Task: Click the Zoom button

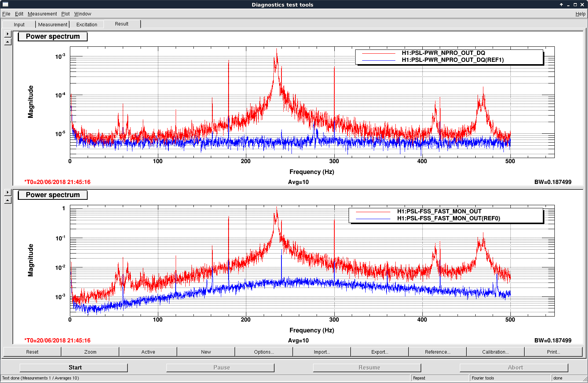Action: pos(90,352)
